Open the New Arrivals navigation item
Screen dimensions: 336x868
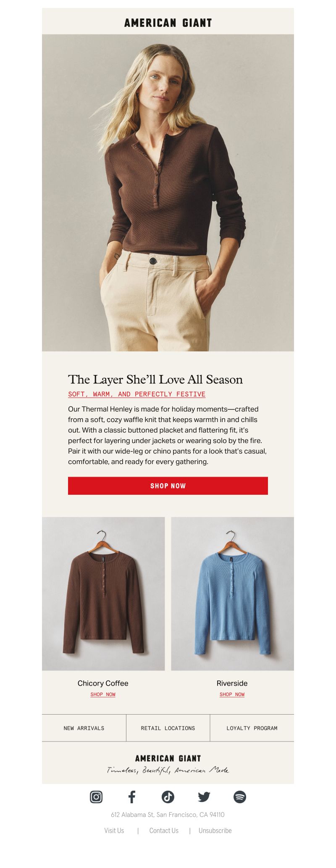point(84,728)
